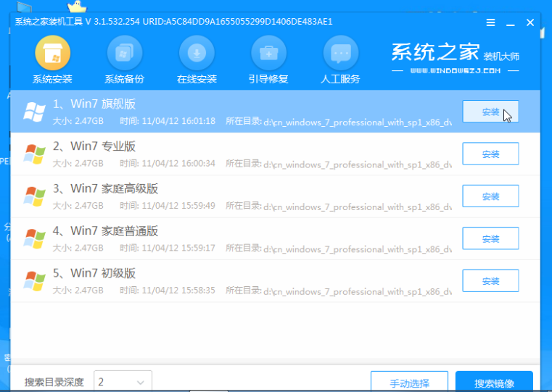
Task: Click the 搜索镜像 (Search Image) button
Action: [494, 382]
